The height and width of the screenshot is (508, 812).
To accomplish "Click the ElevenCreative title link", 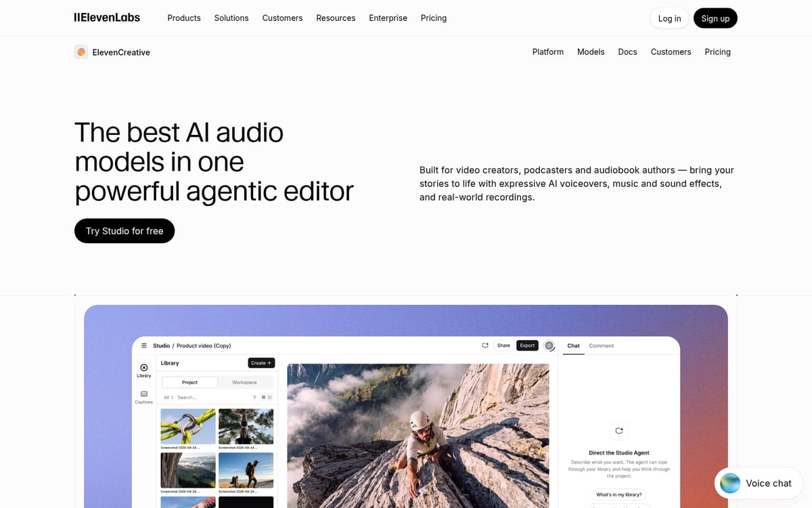I will (x=121, y=52).
